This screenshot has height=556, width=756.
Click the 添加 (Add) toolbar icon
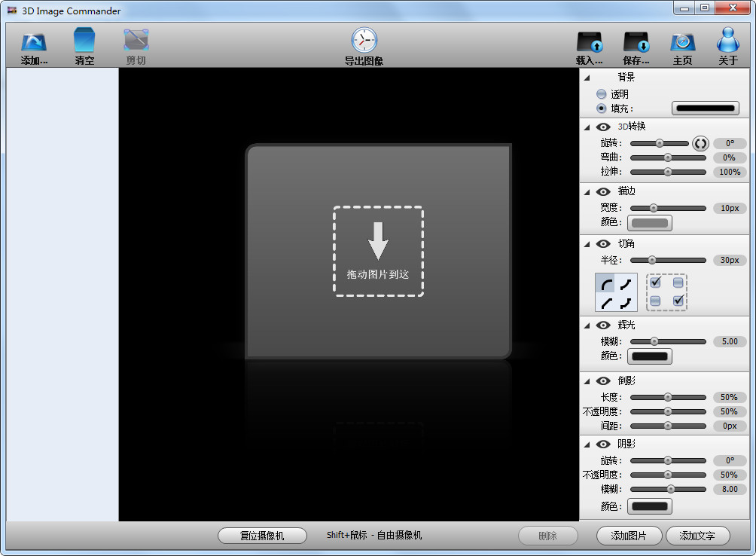tap(34, 41)
